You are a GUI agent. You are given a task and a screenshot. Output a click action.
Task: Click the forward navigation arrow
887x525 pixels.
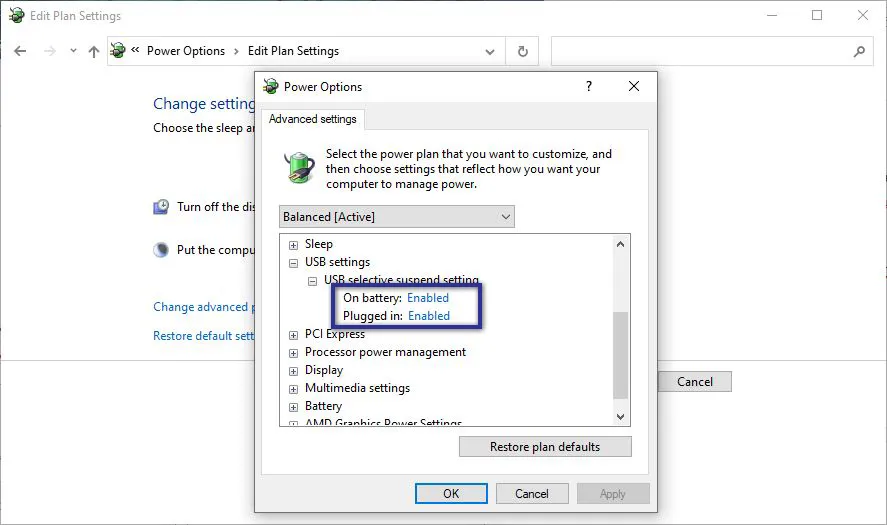point(50,51)
